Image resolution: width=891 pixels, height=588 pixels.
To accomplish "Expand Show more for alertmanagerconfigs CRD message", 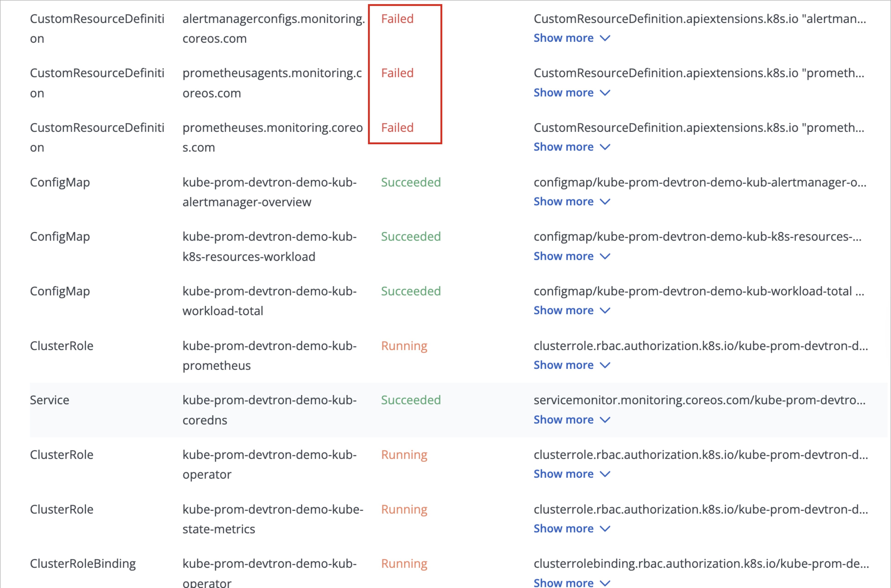I will 571,38.
